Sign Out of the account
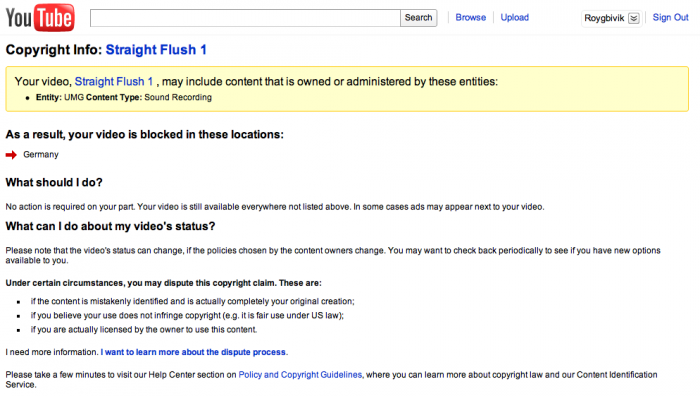The width and height of the screenshot is (700, 396). pyautogui.click(x=671, y=17)
